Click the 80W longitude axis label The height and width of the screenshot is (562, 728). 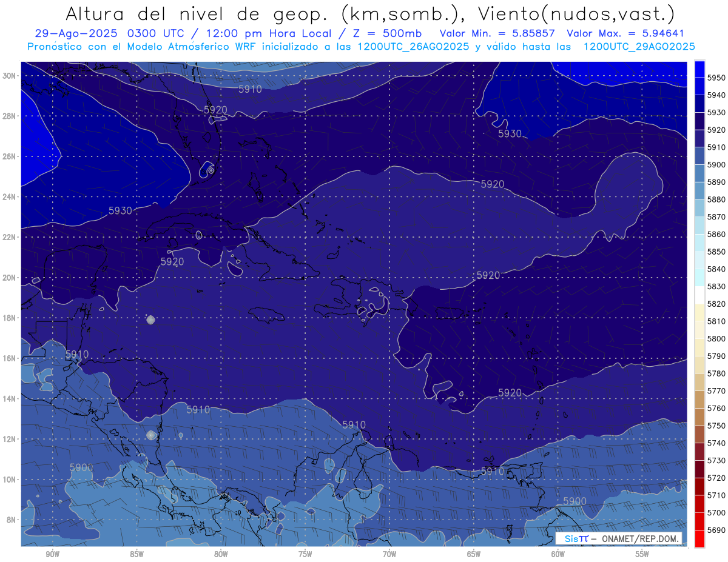pos(221,554)
